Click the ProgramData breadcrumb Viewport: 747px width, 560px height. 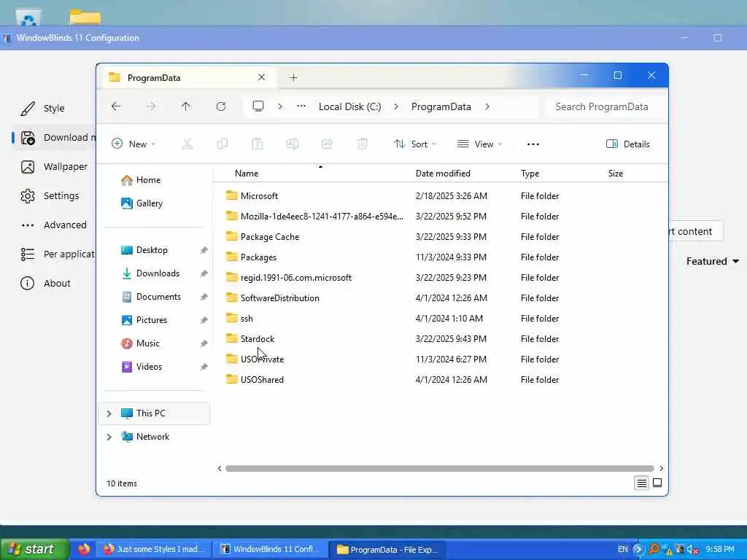441,106
